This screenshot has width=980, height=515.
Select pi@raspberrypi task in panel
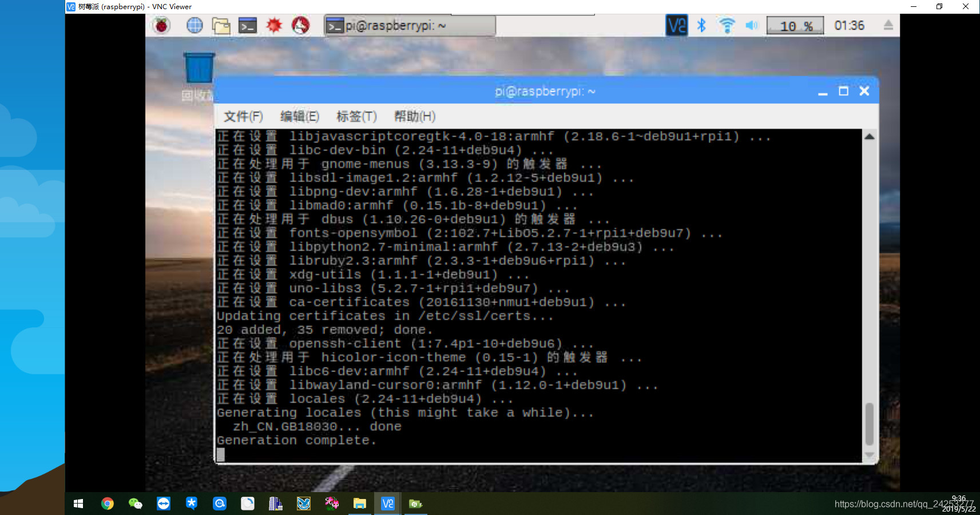click(x=410, y=26)
